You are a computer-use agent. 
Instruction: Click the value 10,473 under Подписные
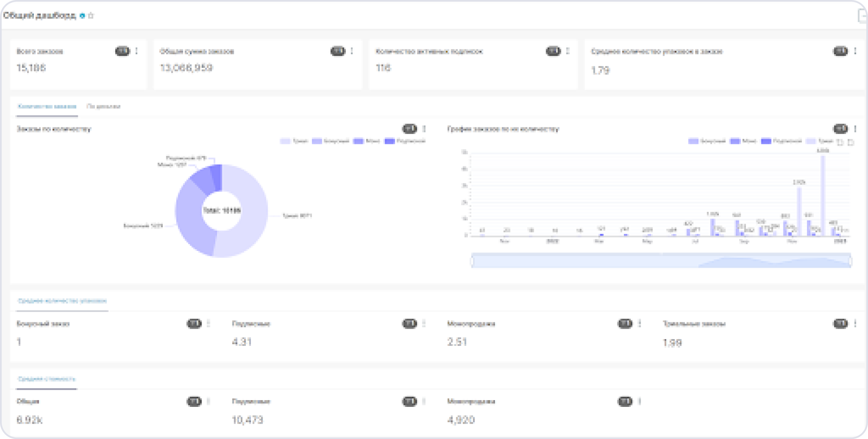point(247,420)
